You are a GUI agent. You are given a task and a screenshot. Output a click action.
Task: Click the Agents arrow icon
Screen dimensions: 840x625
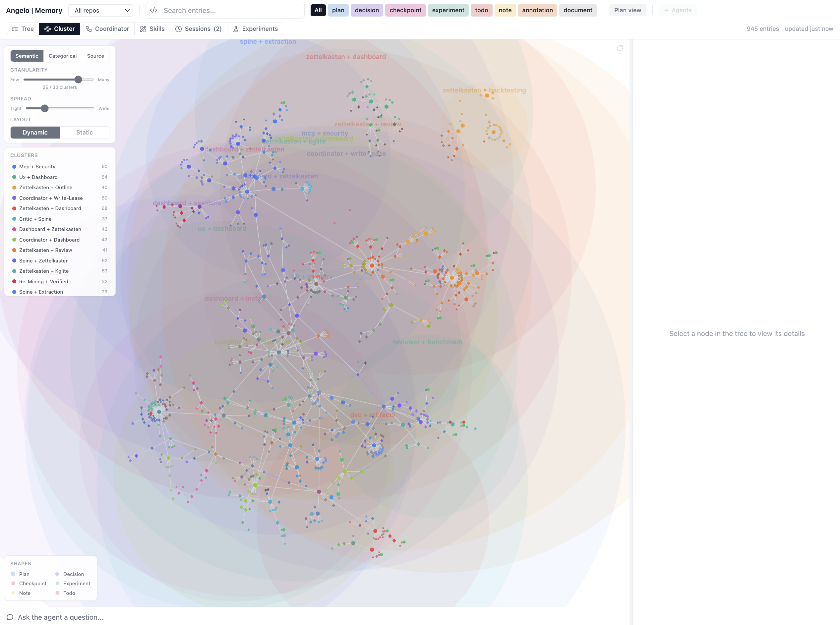point(666,10)
